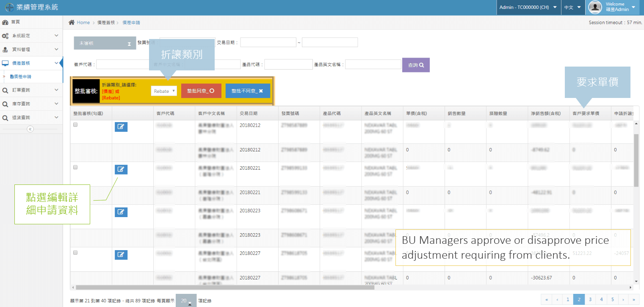Go to page 5
644x307 pixels.
click(x=612, y=299)
